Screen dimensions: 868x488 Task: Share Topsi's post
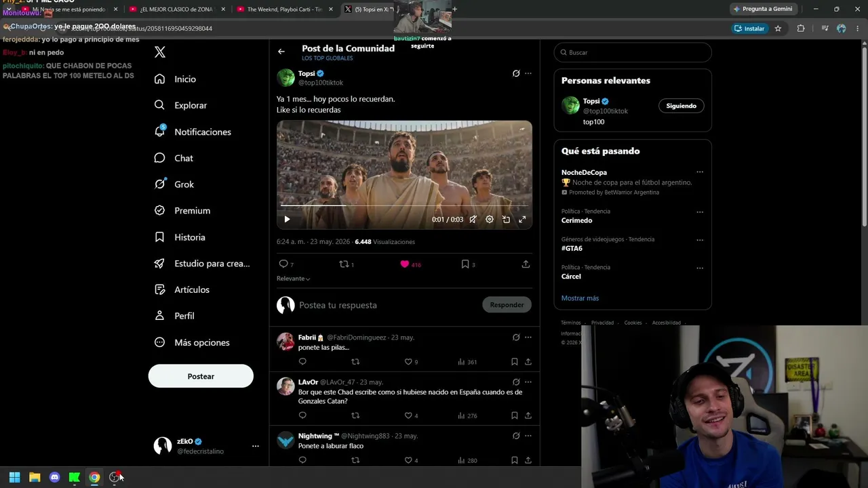point(526,264)
